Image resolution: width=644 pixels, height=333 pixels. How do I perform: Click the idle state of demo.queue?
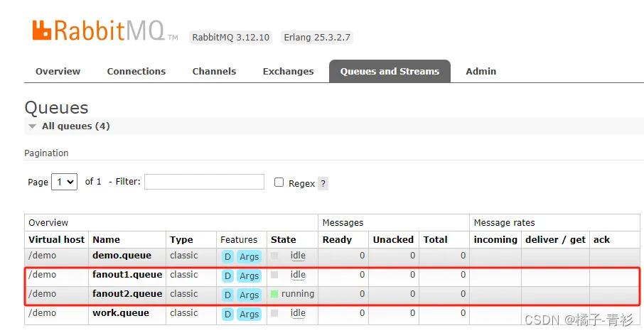298,256
